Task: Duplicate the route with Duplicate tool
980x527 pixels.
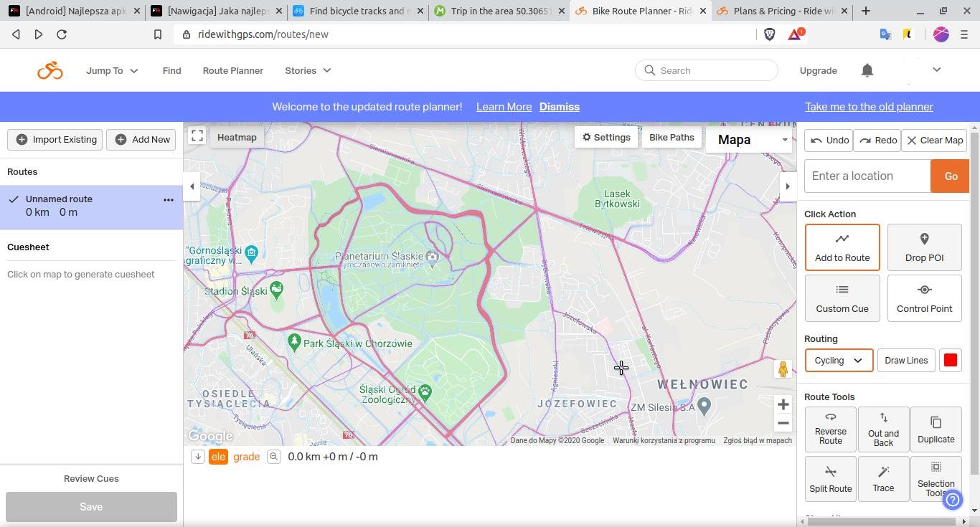Action: (x=936, y=429)
